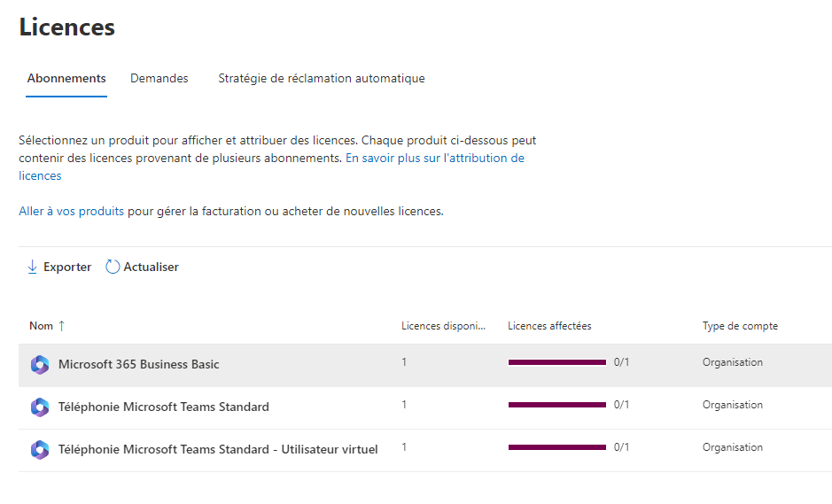832x504 pixels.
Task: Sort by the Nom column header
Action: (x=41, y=326)
